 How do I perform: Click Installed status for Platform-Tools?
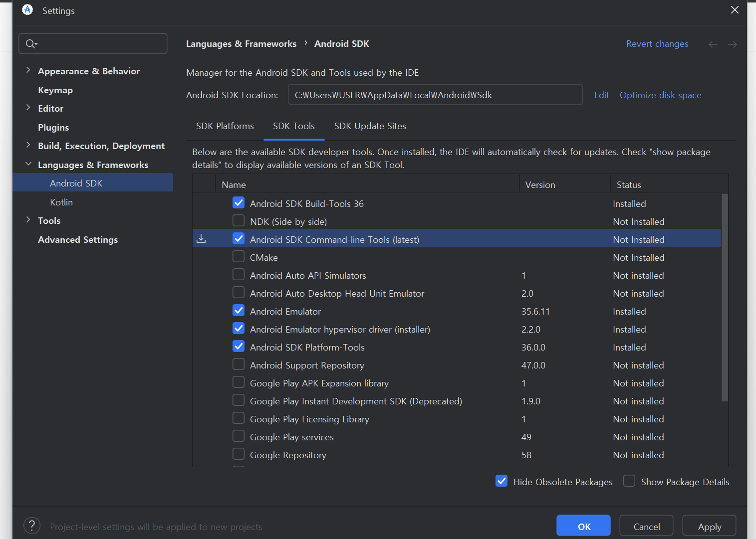pyautogui.click(x=629, y=348)
